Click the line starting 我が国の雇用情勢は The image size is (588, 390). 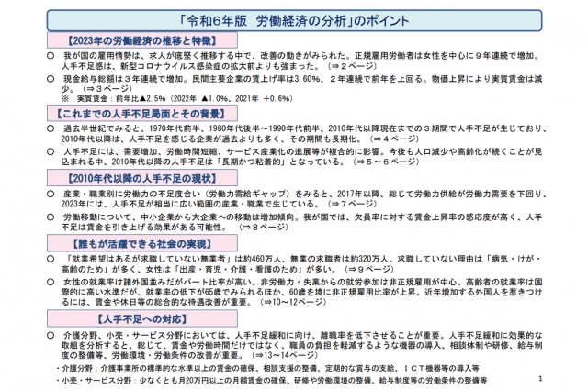coord(302,56)
